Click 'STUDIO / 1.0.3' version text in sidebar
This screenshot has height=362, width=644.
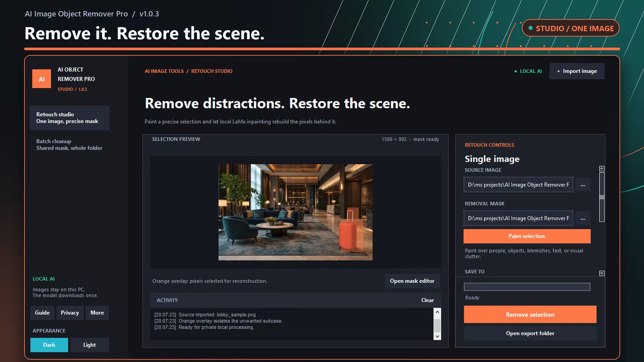(x=72, y=89)
